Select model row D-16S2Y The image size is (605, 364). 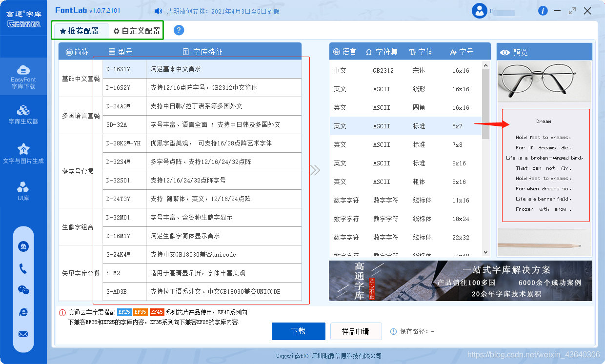tap(202, 88)
